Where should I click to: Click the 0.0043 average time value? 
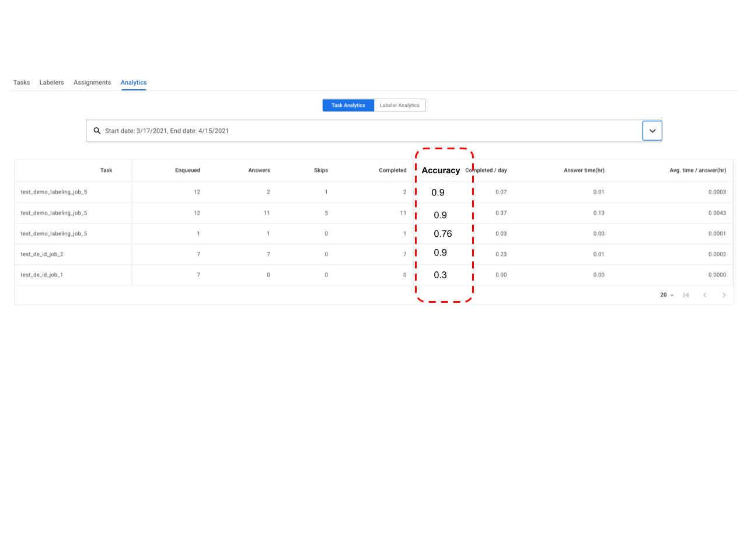pos(717,213)
